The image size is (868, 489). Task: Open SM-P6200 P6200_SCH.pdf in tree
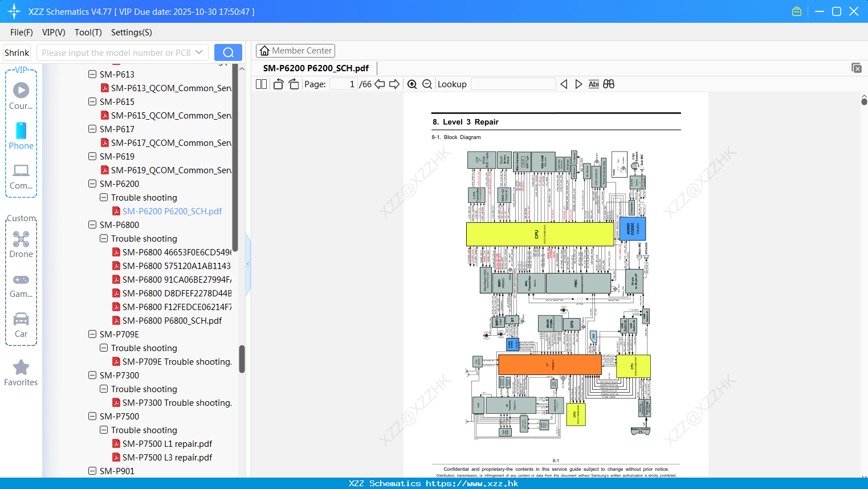[x=167, y=211]
